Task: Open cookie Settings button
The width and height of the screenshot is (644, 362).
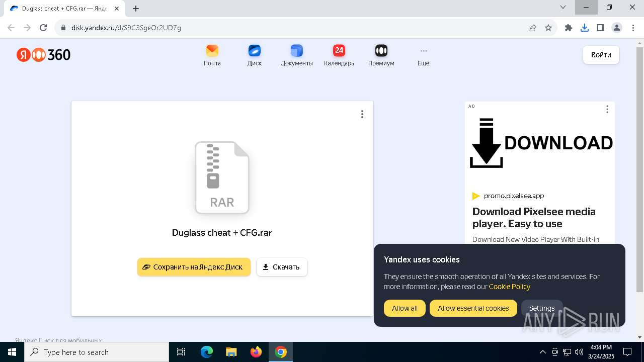Action: pyautogui.click(x=542, y=308)
